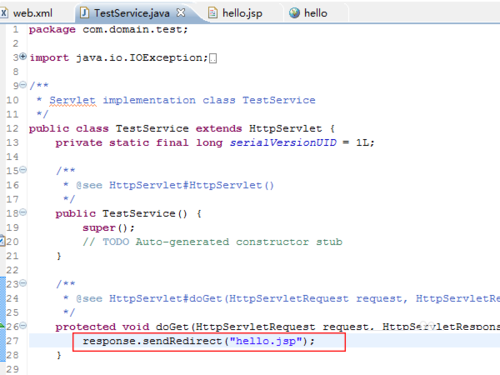Collapse the TestService constructor at line 18
500x375 pixels.
point(23,212)
